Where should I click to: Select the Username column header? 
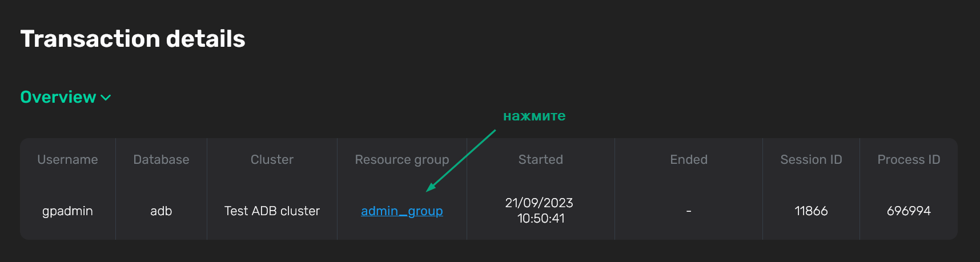67,160
